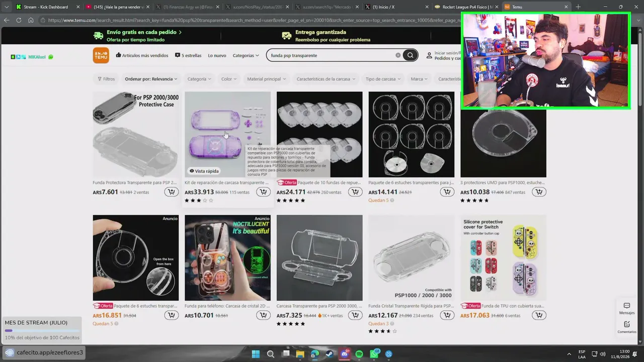Open Vista rápida for the purple repair kit

pyautogui.click(x=204, y=171)
